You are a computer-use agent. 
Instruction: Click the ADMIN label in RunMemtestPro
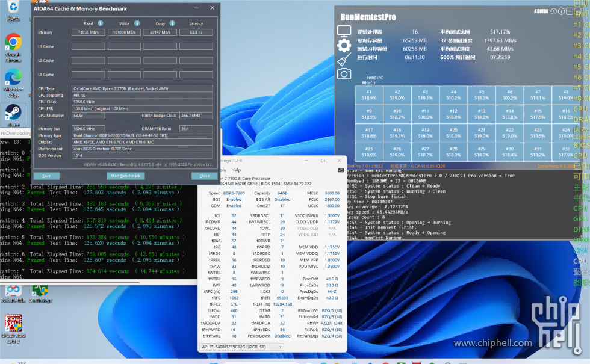click(x=541, y=11)
